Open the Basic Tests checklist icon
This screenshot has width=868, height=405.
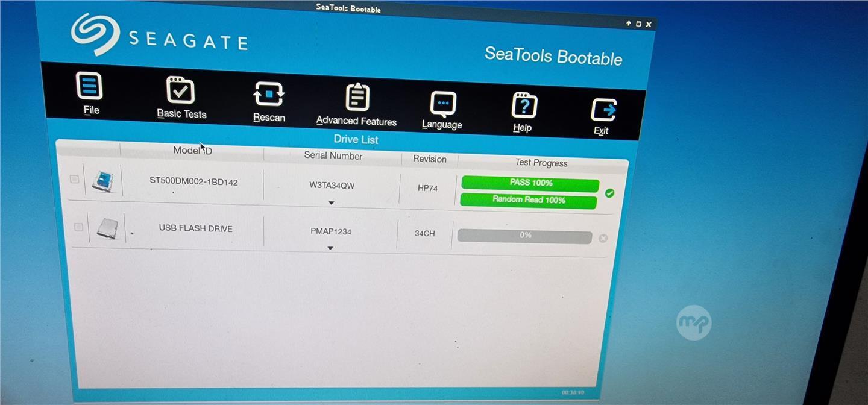coord(180,90)
